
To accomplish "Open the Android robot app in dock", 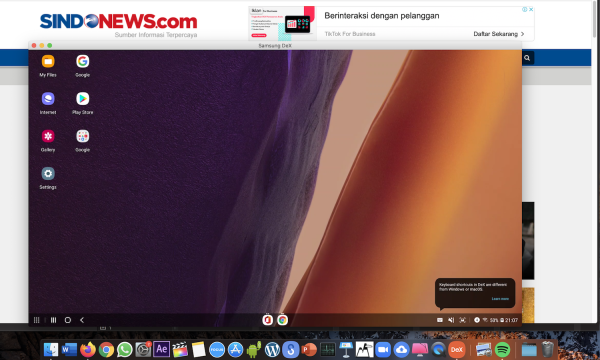I will coord(254,349).
